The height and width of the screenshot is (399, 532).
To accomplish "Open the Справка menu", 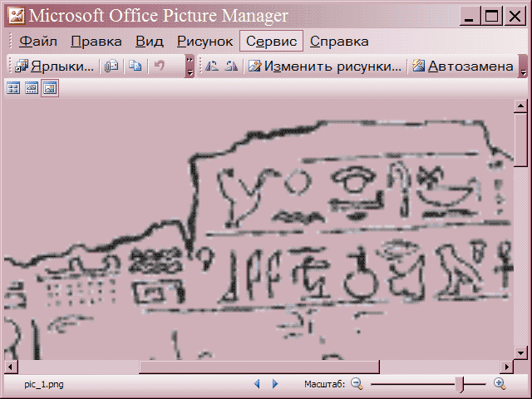I will (339, 42).
